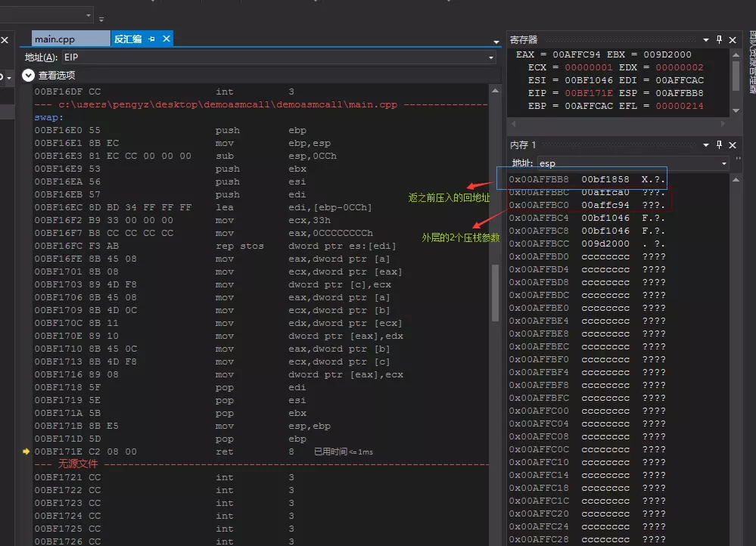Pin the 寄存器 registers panel
The width and height of the screenshot is (756, 546).
point(719,39)
